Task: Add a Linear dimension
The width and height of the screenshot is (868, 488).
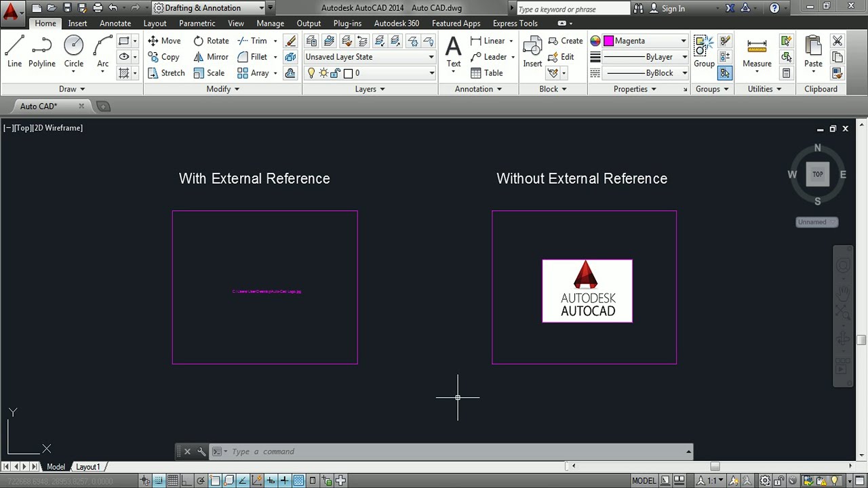Action: click(488, 41)
